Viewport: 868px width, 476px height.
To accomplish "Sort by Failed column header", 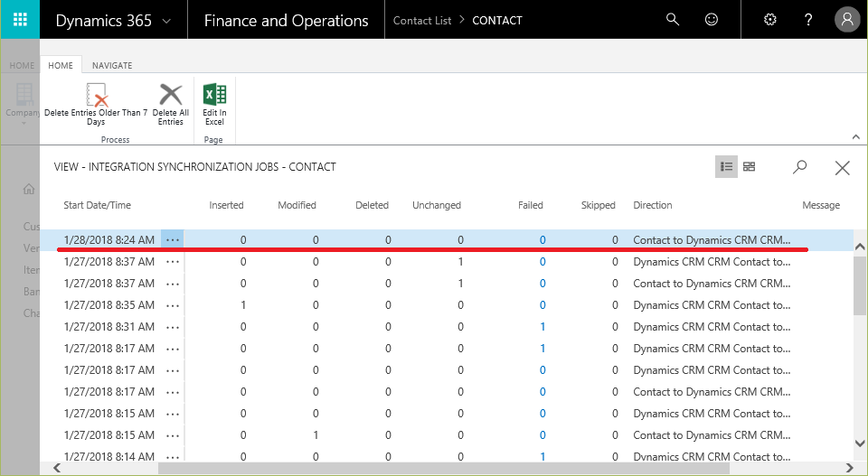I will (x=531, y=205).
